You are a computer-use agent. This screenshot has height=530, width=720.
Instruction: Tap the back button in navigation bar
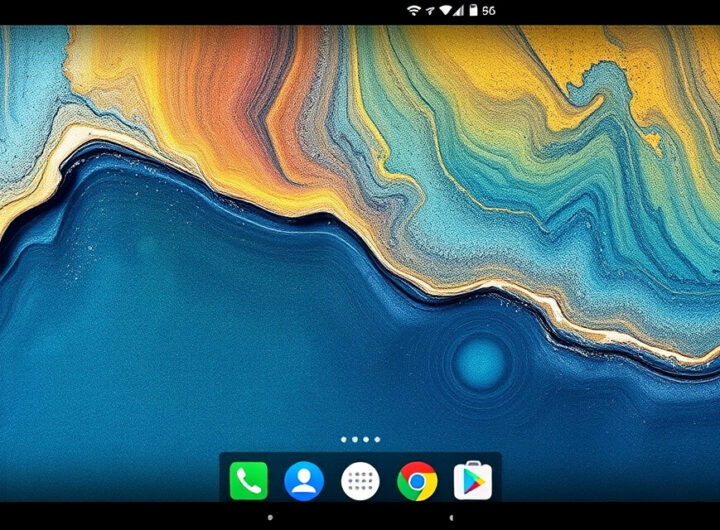point(451,518)
